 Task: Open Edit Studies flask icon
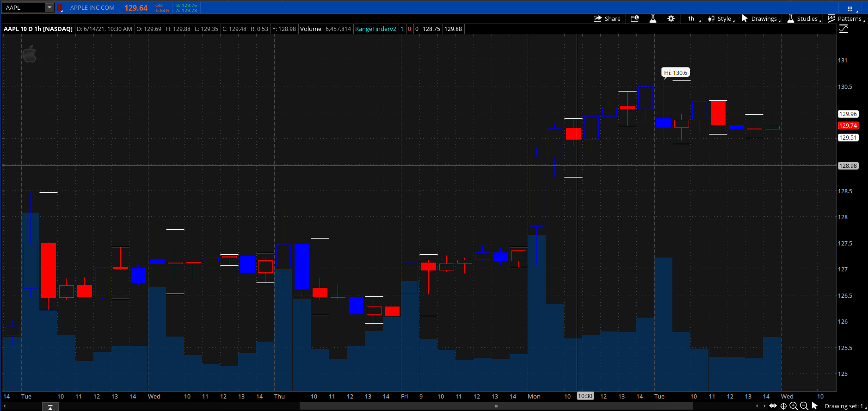(653, 18)
